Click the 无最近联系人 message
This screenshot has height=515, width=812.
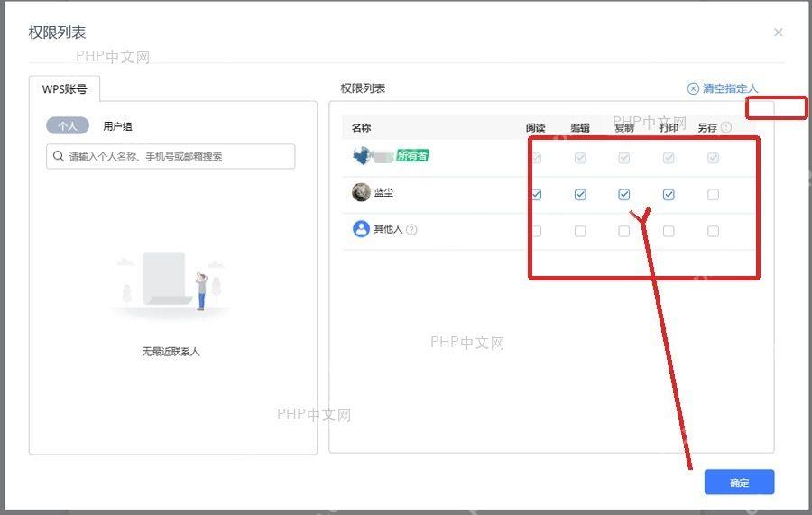click(x=171, y=352)
